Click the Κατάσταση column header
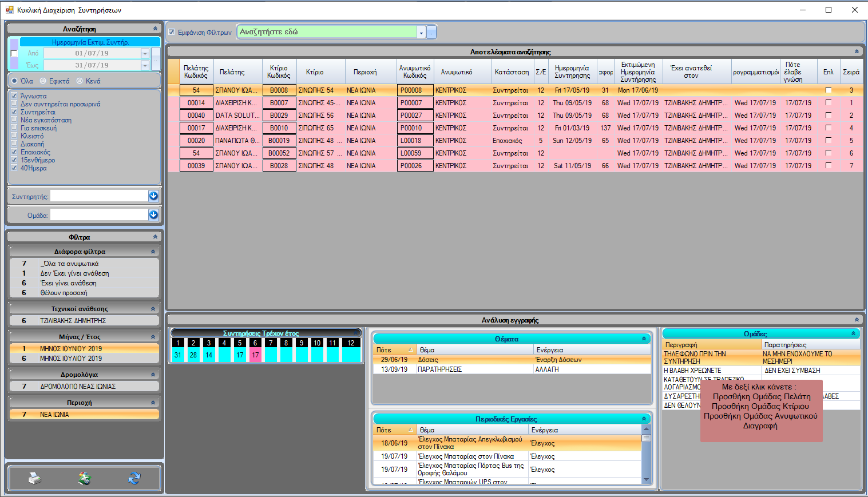868x497 pixels. point(512,72)
